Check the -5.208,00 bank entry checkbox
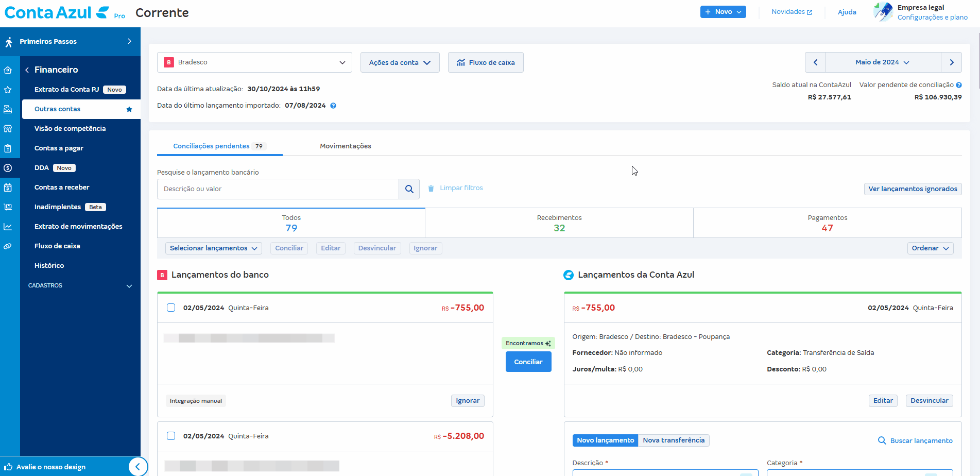980x476 pixels. click(x=171, y=436)
